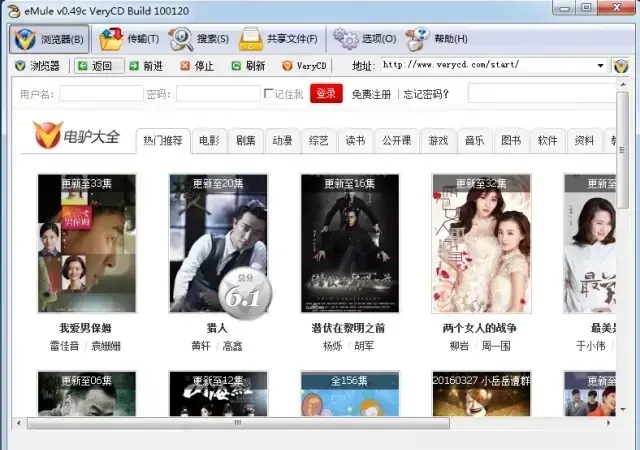The height and width of the screenshot is (450, 640).
Task: Open 选项(O) options gear
Action: coord(364,39)
